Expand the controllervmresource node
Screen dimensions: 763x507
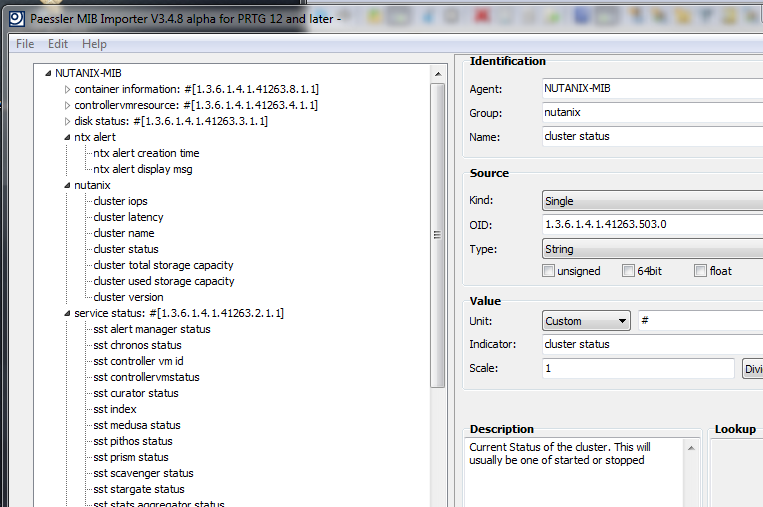tap(68, 106)
